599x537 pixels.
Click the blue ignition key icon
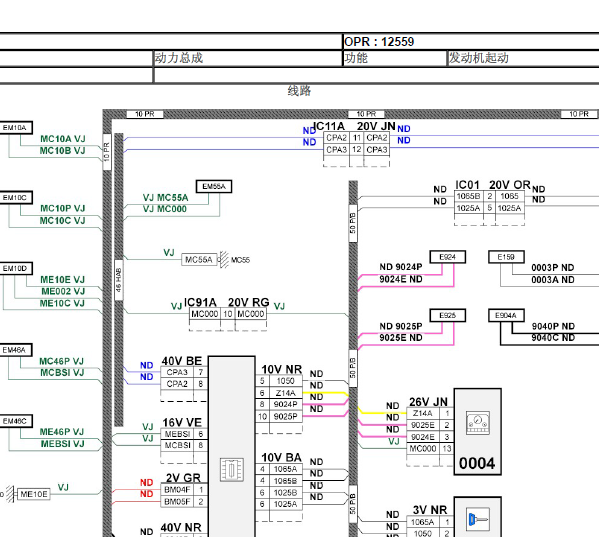pyautogui.click(x=478, y=519)
